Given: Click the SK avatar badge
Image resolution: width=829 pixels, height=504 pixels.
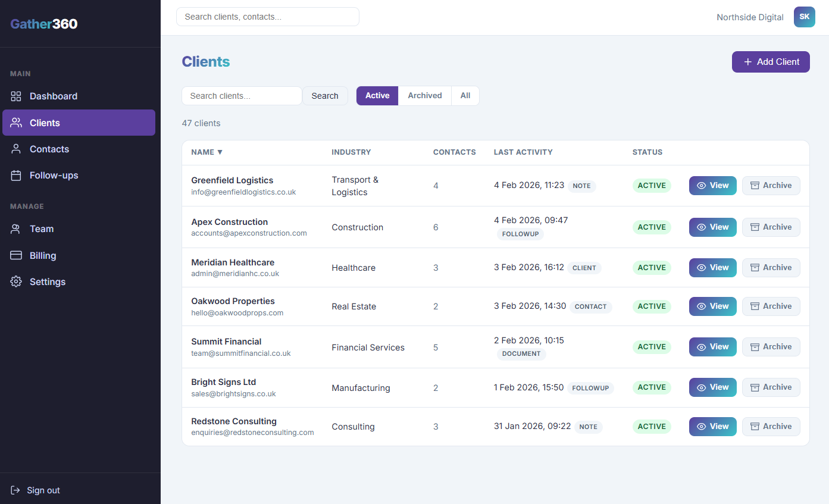Looking at the screenshot, I should pos(804,17).
